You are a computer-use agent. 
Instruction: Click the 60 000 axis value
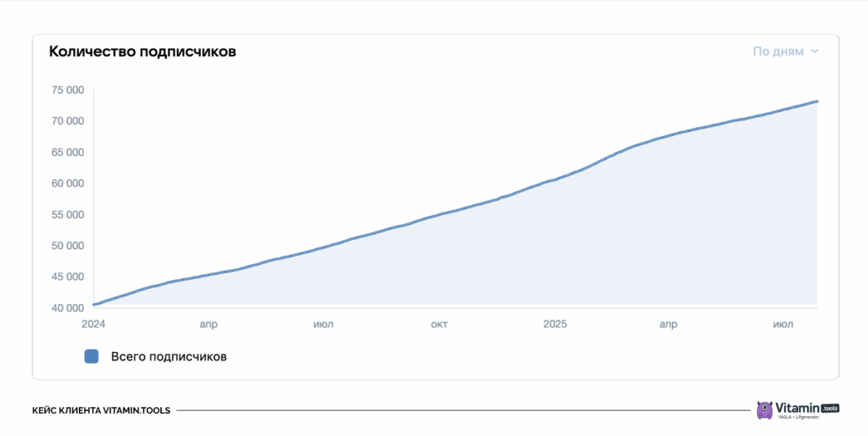(x=67, y=184)
